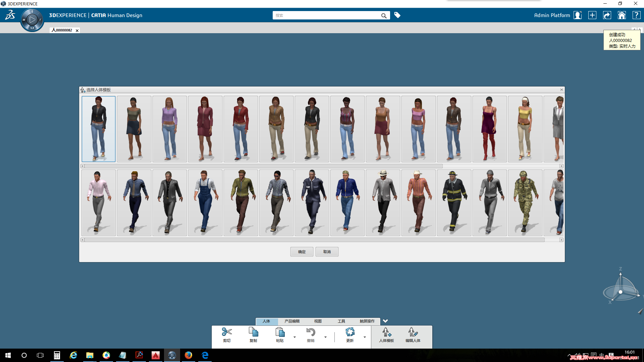The width and height of the screenshot is (644, 362).
Task: Expand the 粘贴 paste dropdown arrow
Action: [x=294, y=337]
